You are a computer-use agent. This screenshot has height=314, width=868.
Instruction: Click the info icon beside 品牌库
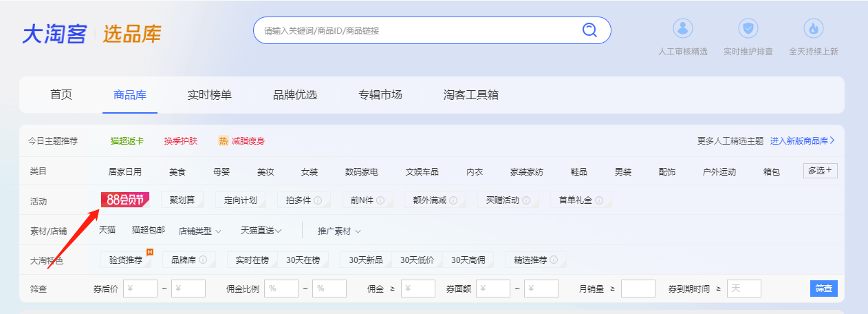(x=202, y=260)
